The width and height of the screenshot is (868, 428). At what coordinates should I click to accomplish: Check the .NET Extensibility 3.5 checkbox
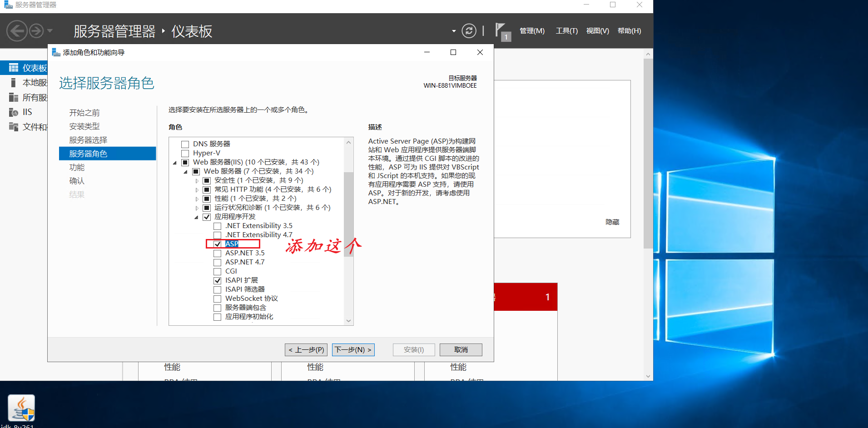click(218, 226)
